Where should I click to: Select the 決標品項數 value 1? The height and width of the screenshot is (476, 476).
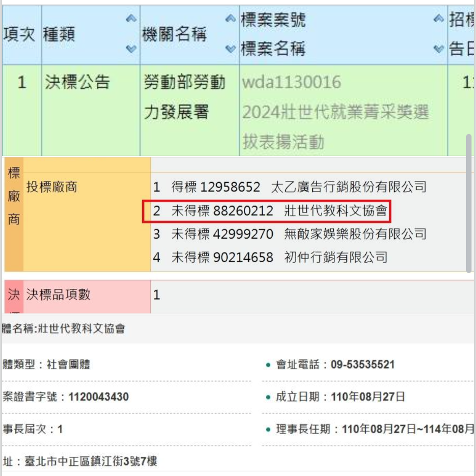tap(157, 295)
